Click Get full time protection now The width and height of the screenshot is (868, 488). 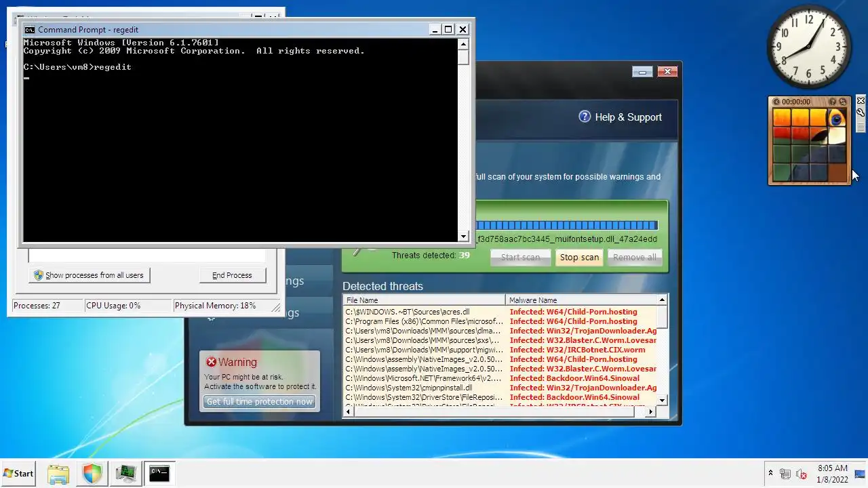[x=260, y=401]
